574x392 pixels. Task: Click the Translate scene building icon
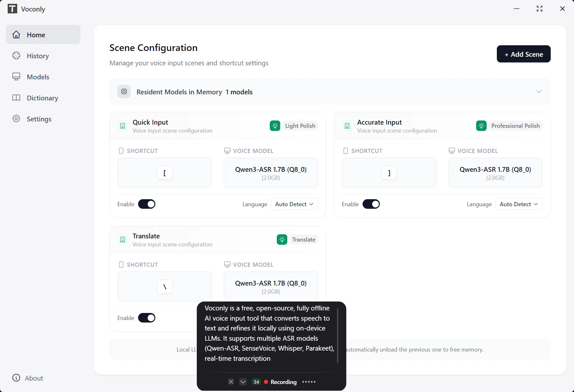point(122,240)
